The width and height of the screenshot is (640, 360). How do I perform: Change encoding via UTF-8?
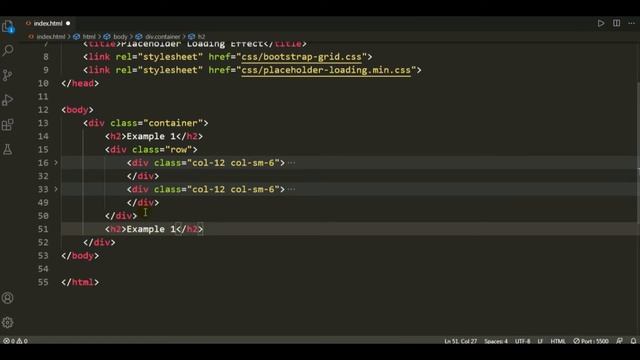click(x=522, y=341)
